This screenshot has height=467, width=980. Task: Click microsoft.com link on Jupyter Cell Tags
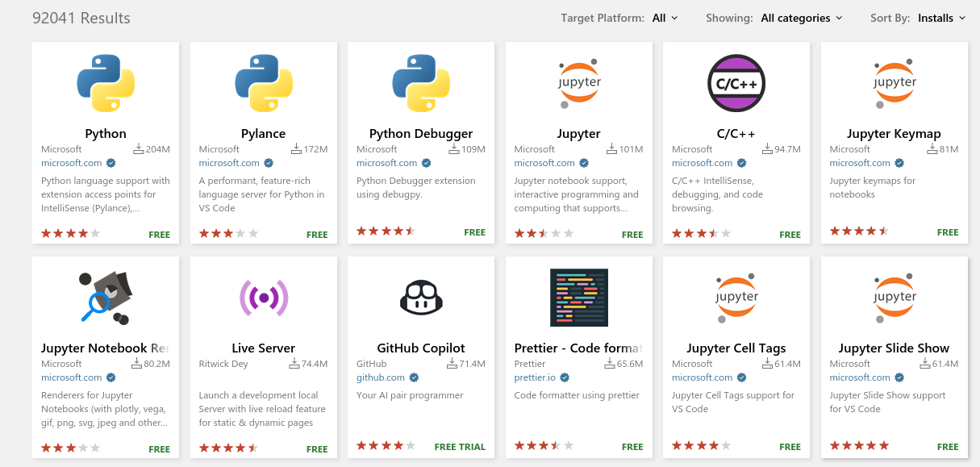(x=703, y=377)
